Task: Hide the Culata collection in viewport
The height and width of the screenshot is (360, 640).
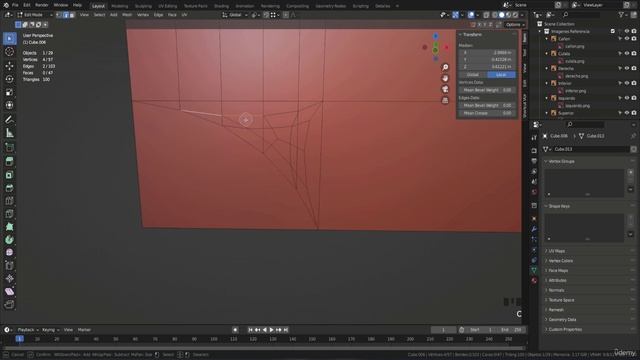Action: (627, 53)
